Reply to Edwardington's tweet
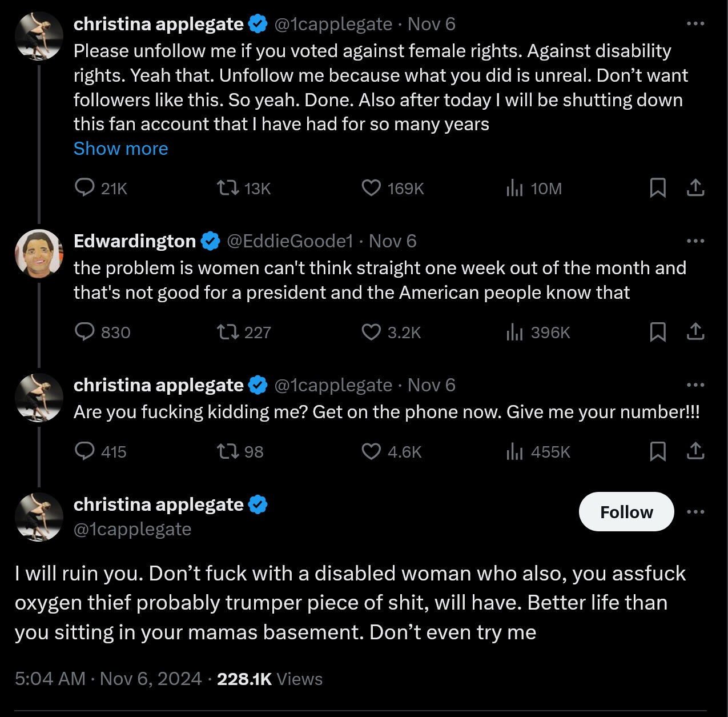Image resolution: width=728 pixels, height=717 pixels. (x=85, y=331)
